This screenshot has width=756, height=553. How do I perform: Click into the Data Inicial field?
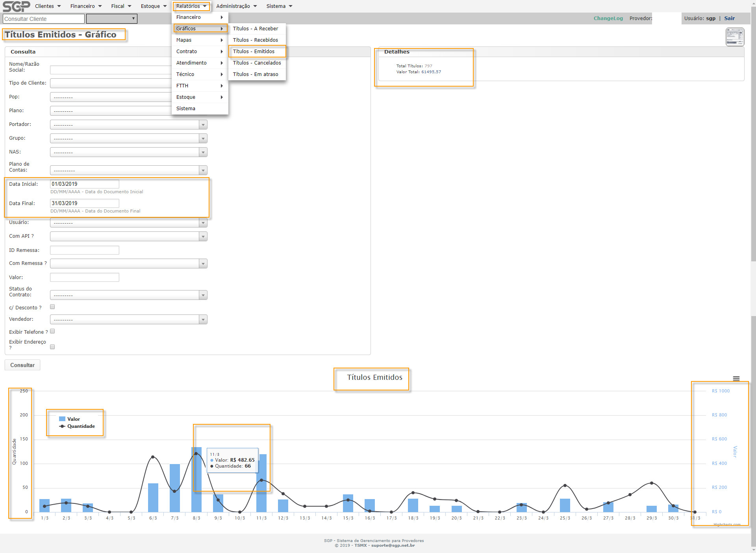click(x=84, y=184)
